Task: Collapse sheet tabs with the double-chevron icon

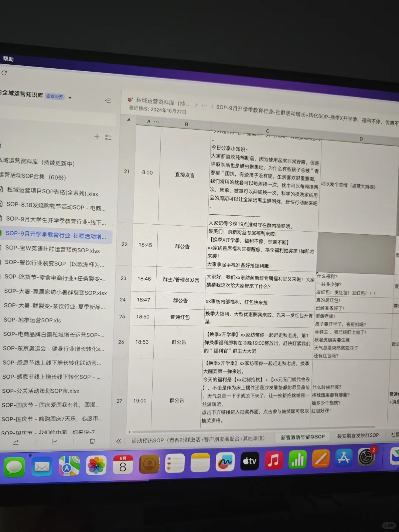Action: [119, 440]
